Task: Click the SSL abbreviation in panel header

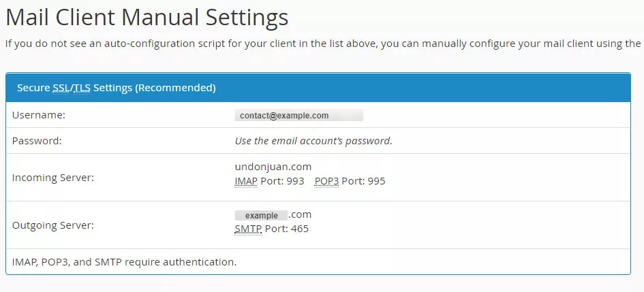Action: click(x=61, y=88)
